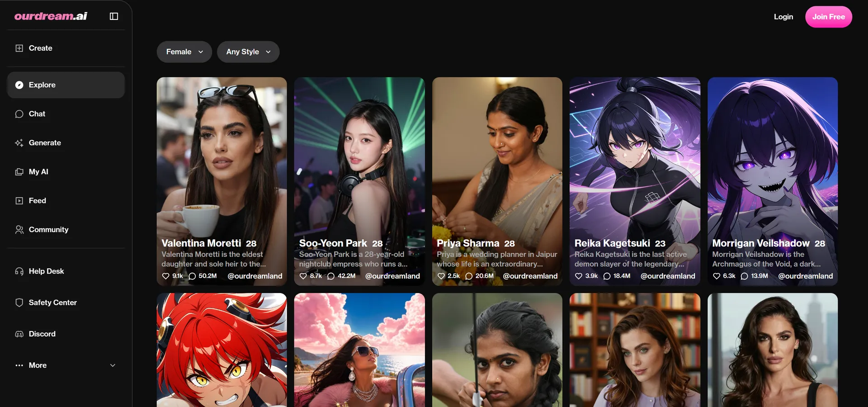Open the Female gender filter dropdown
The width and height of the screenshot is (868, 407).
pos(184,52)
